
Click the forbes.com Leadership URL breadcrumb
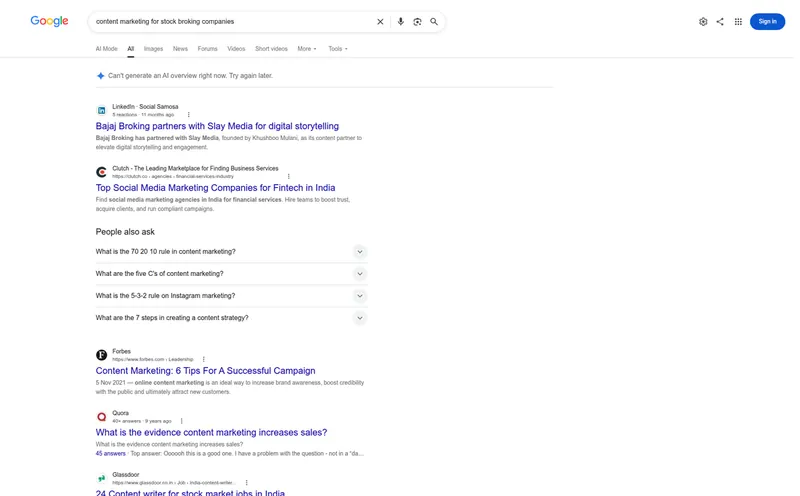click(153, 359)
